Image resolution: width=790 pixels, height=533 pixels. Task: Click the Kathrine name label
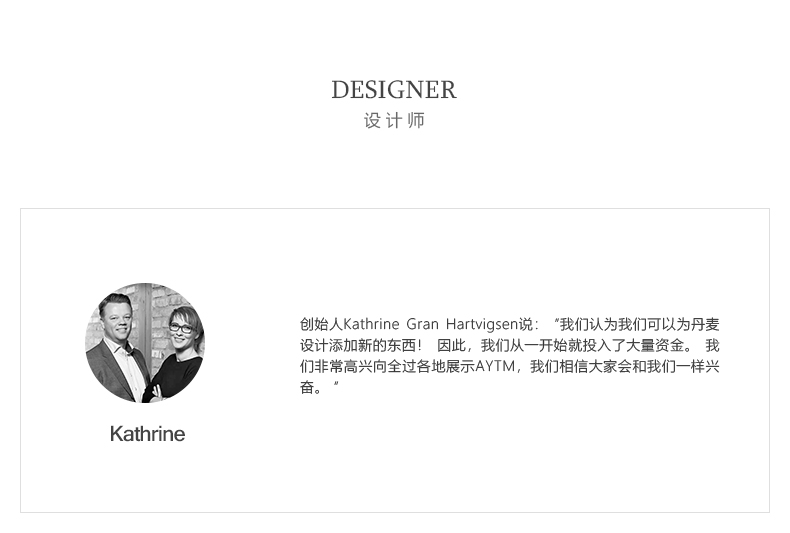147,434
